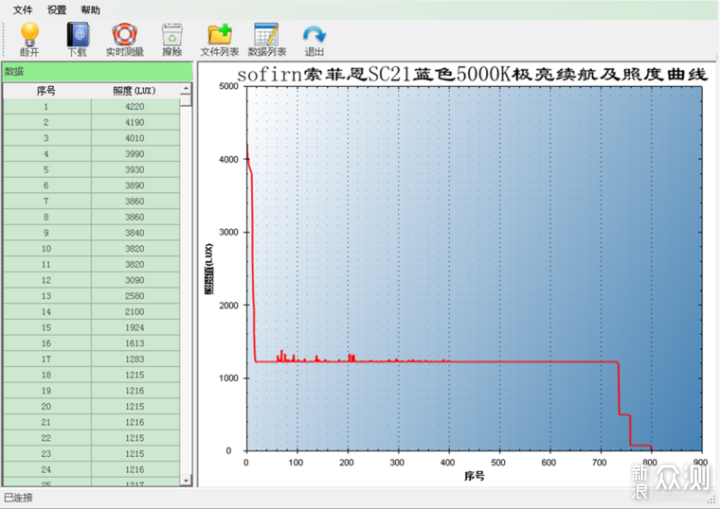
Task: Click the 已连接 status bar text
Action: click(x=18, y=498)
